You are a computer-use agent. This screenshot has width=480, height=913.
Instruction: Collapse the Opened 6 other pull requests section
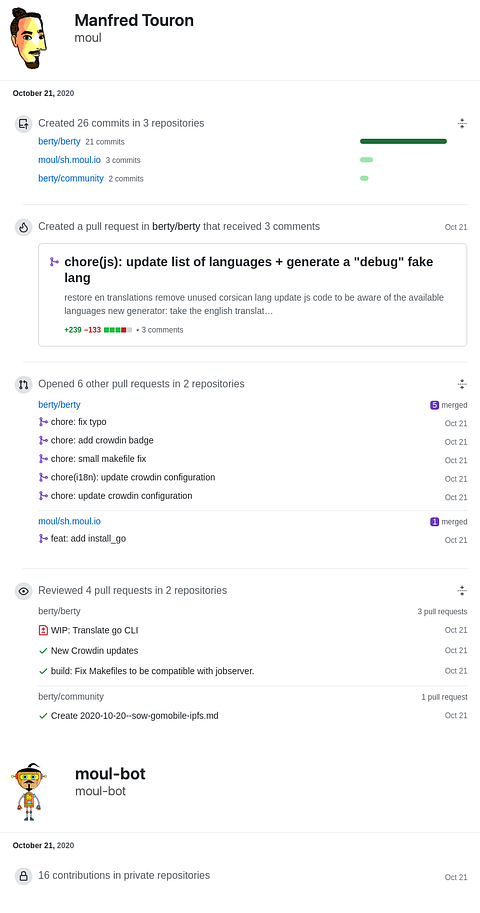pos(462,384)
